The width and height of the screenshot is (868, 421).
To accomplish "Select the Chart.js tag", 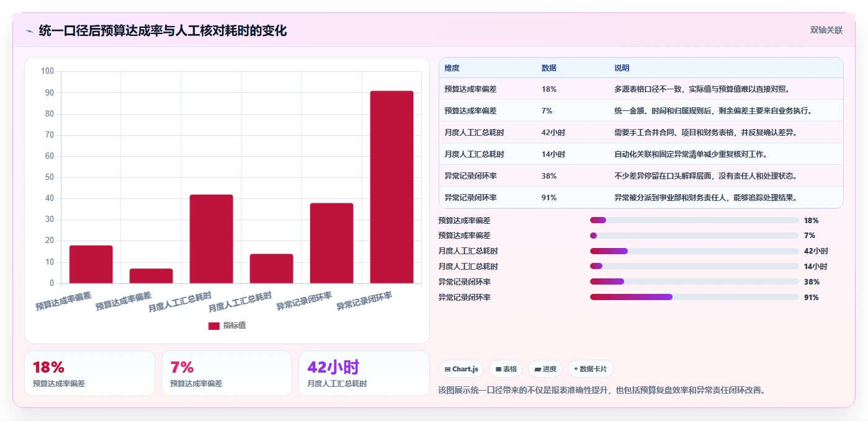I will [461, 369].
